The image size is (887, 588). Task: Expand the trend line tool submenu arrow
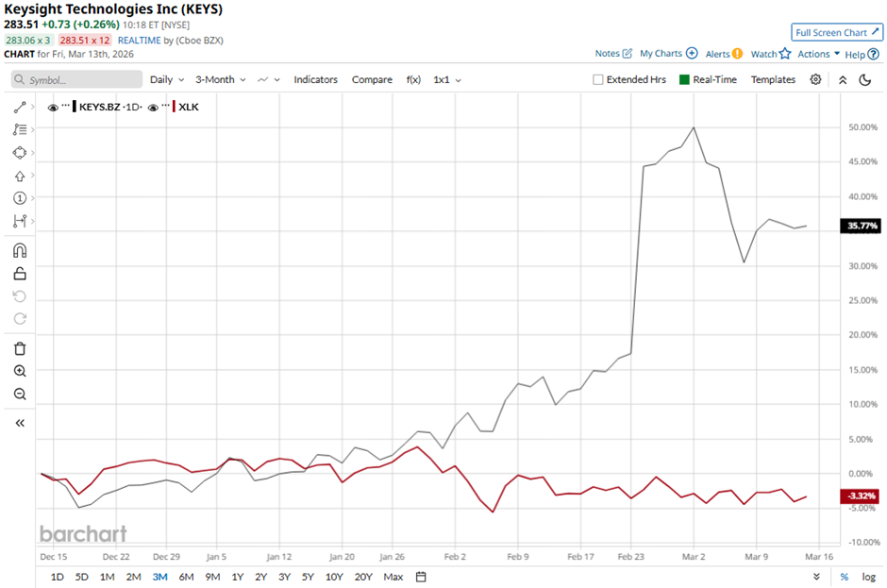click(x=33, y=107)
